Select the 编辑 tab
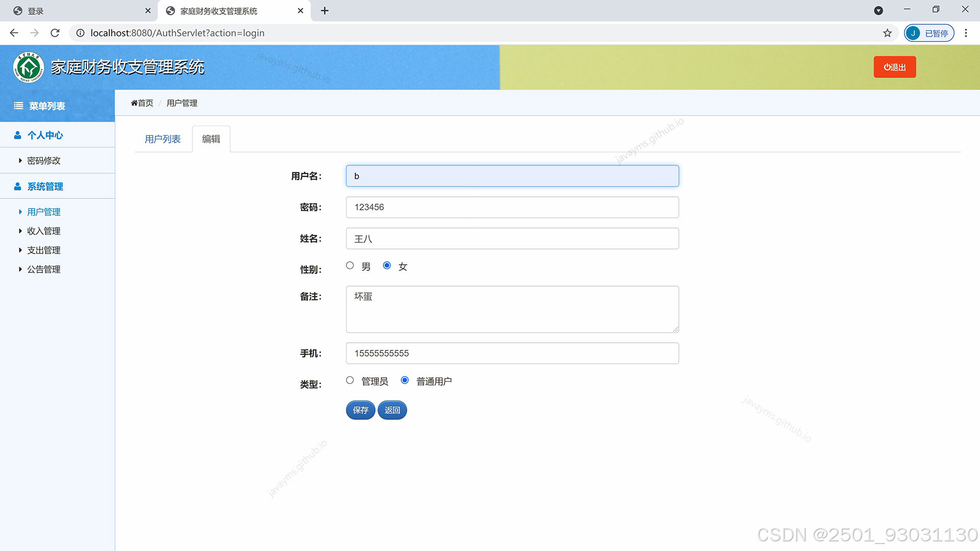The height and width of the screenshot is (551, 980). (x=211, y=139)
